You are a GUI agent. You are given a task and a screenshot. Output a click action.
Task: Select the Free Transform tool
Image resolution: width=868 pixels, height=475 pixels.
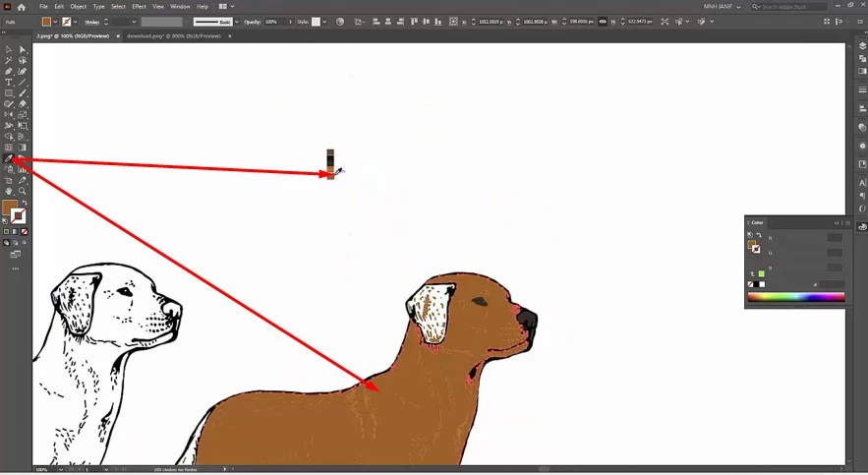pos(23,126)
